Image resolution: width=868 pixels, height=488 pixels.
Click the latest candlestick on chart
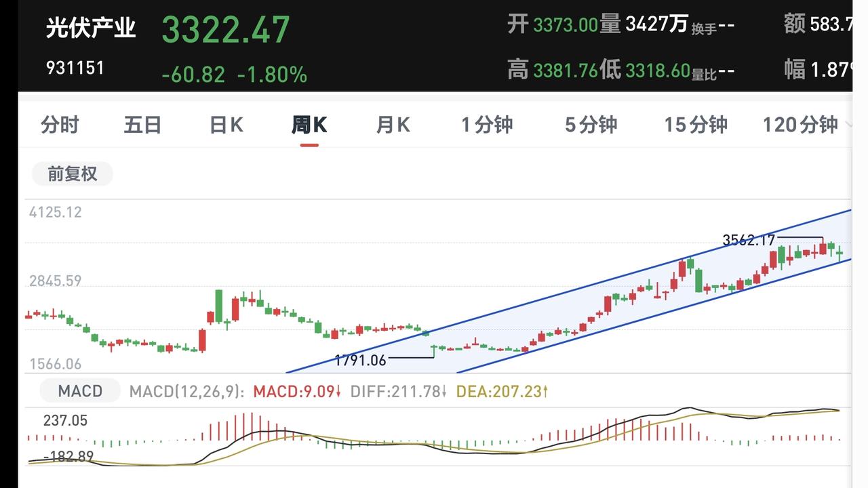pyautogui.click(x=840, y=253)
